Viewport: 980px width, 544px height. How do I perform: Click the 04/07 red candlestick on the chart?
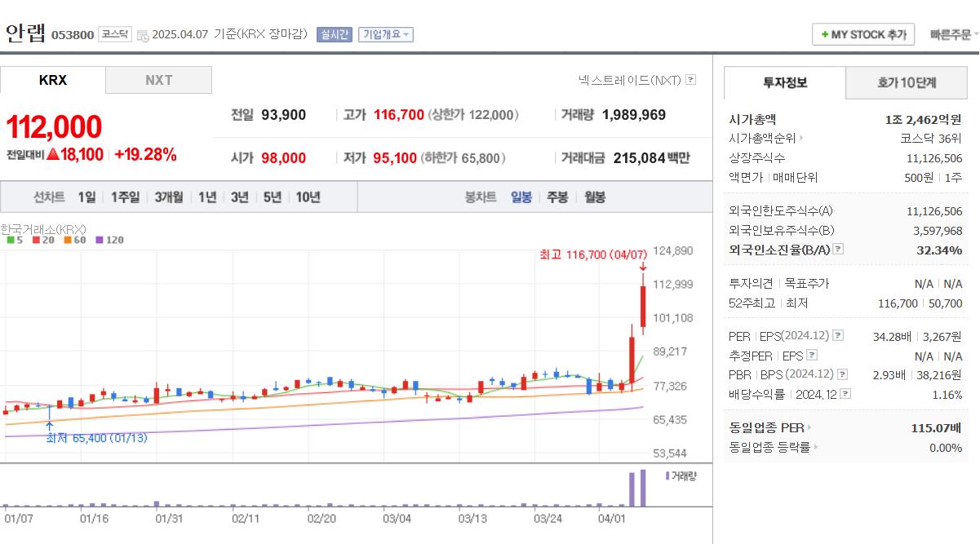pyautogui.click(x=643, y=306)
